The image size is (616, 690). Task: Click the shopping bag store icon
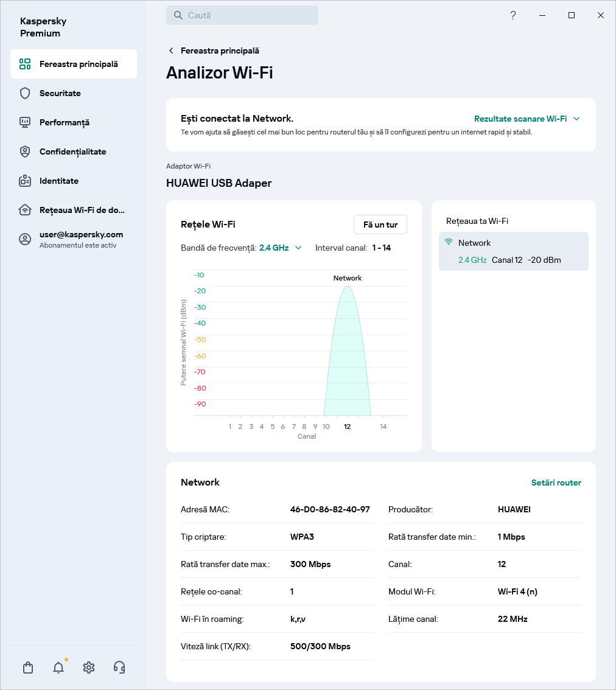coord(28,667)
